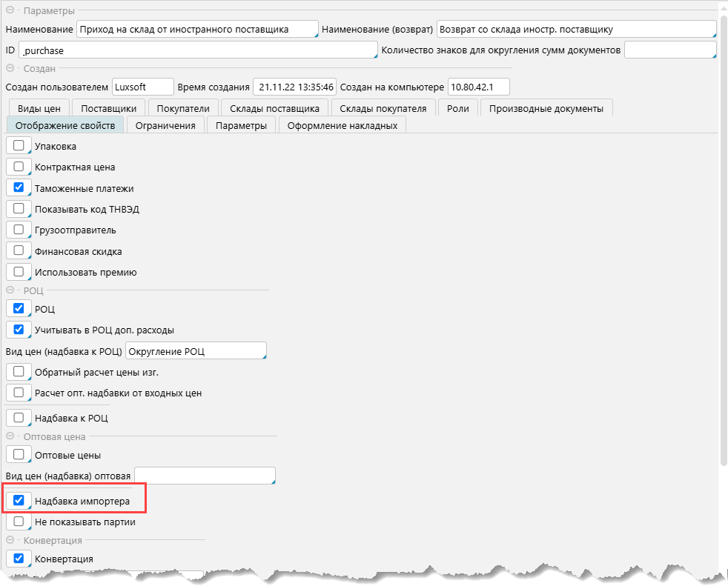Image resolution: width=728 pixels, height=586 pixels.
Task: Enable the Упаковка checkbox
Action: 19,146
